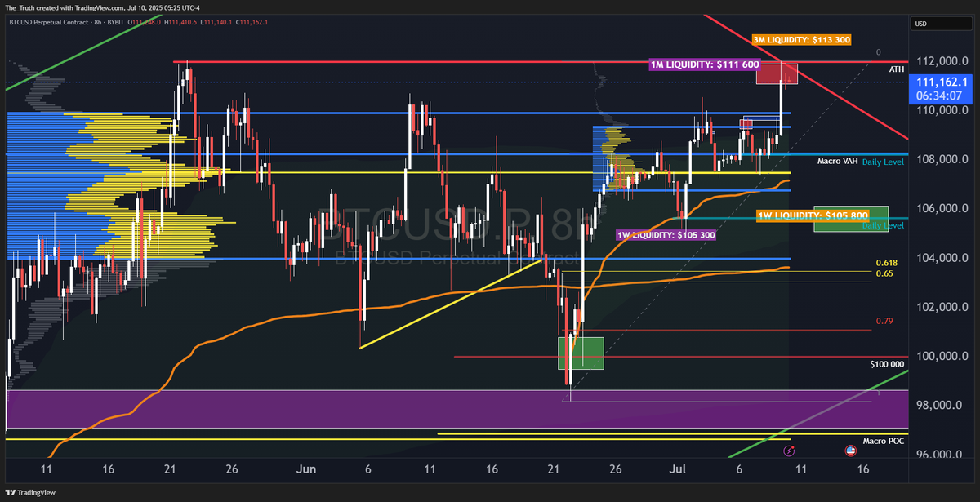Select the 0.65 Fibonacci level label
Screen dimensions: 980x502
coord(884,273)
